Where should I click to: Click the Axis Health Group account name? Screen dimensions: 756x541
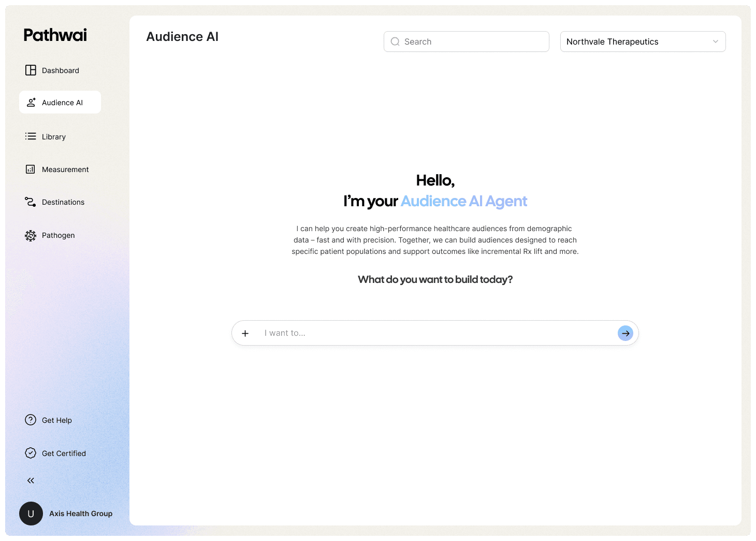pos(81,514)
